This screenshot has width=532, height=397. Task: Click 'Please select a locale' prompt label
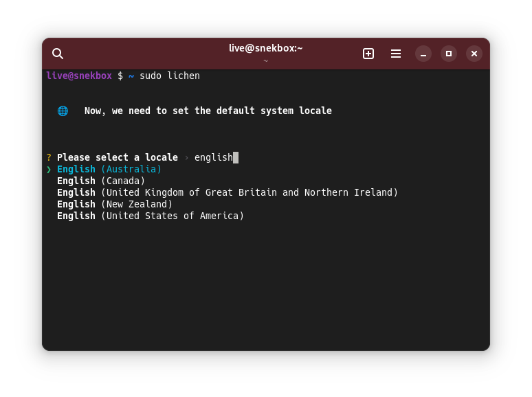click(x=118, y=158)
